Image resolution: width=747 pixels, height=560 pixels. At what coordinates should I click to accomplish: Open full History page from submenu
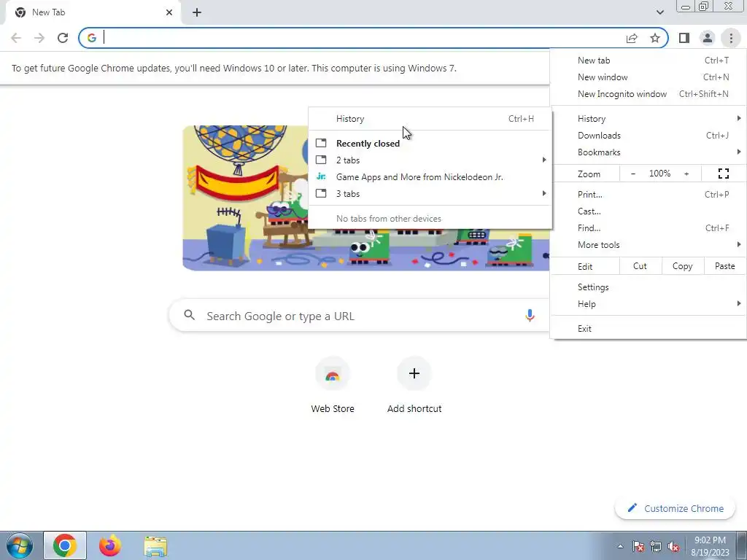[430, 119]
